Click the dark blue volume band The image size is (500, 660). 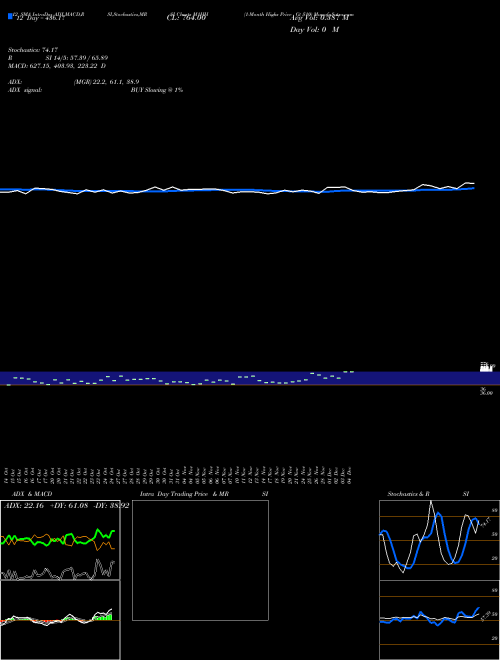click(250, 378)
